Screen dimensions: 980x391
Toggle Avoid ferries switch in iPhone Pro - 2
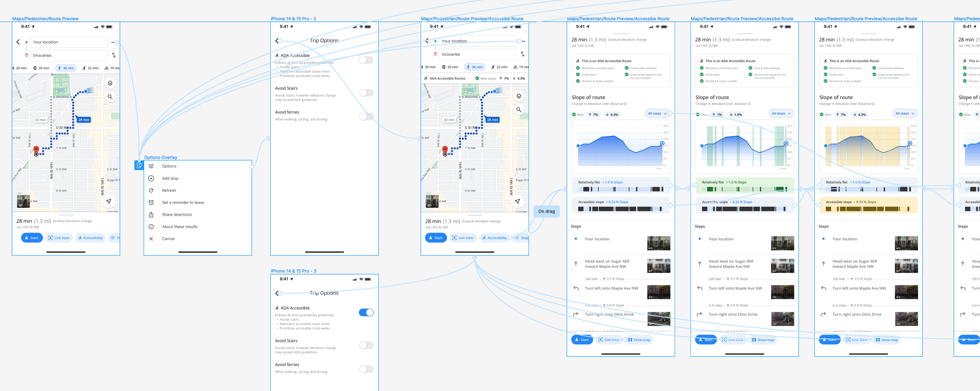tap(366, 116)
